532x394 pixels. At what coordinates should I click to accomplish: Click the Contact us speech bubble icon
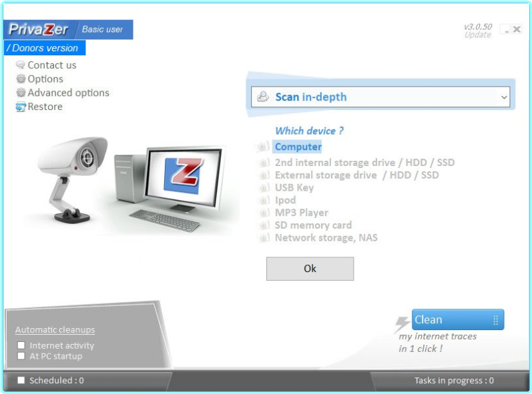click(20, 65)
